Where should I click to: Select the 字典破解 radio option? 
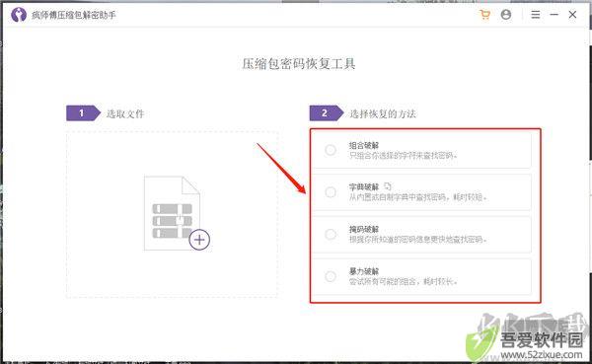(331, 192)
